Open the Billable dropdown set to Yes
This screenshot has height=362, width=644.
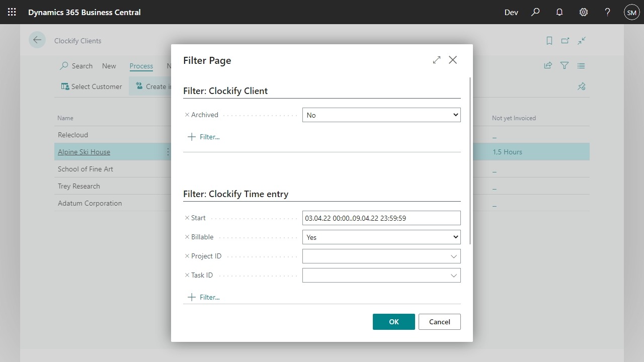coord(381,237)
